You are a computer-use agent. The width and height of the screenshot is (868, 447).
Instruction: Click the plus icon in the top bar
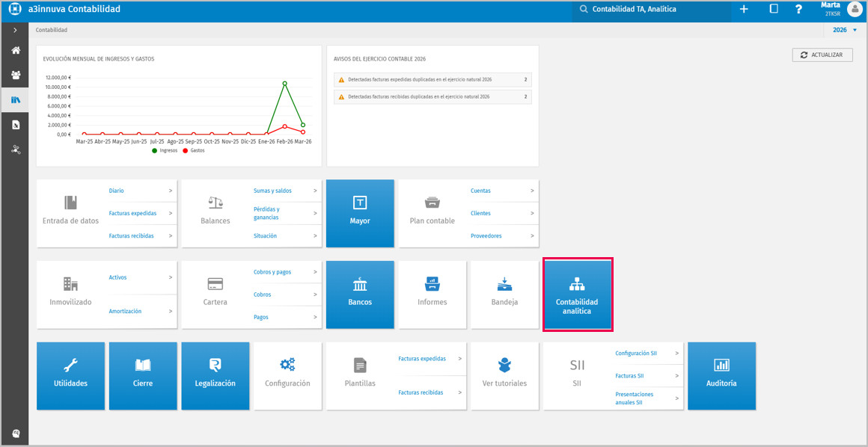point(744,10)
